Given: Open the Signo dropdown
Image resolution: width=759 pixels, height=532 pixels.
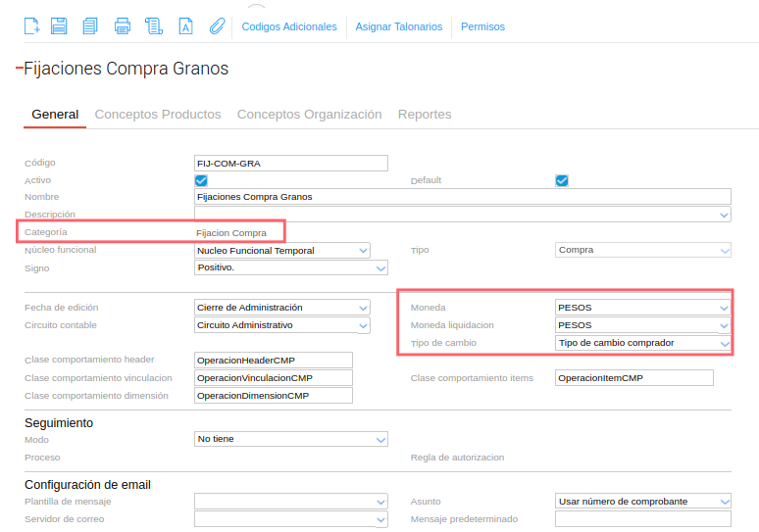Looking at the screenshot, I should coord(381,267).
